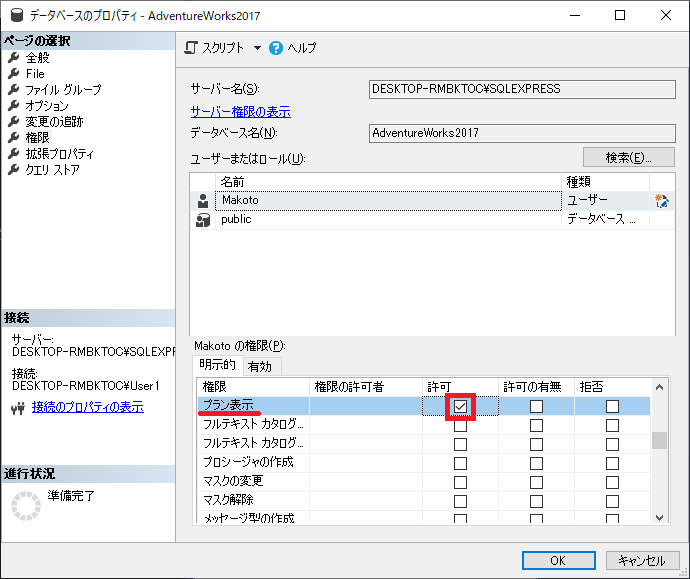Select the 変更の追跡 page
This screenshot has width=690, height=579.
coord(54,121)
